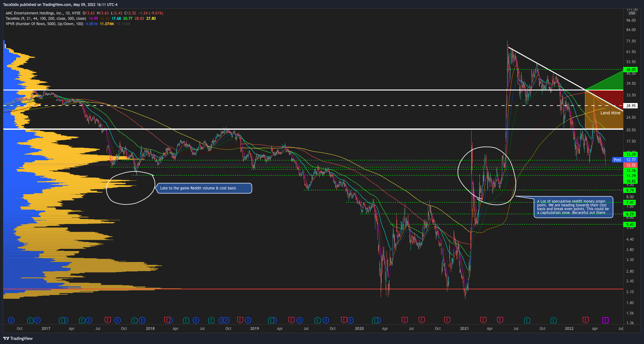Click red earnings marker after Oct 2018

pos(240,320)
